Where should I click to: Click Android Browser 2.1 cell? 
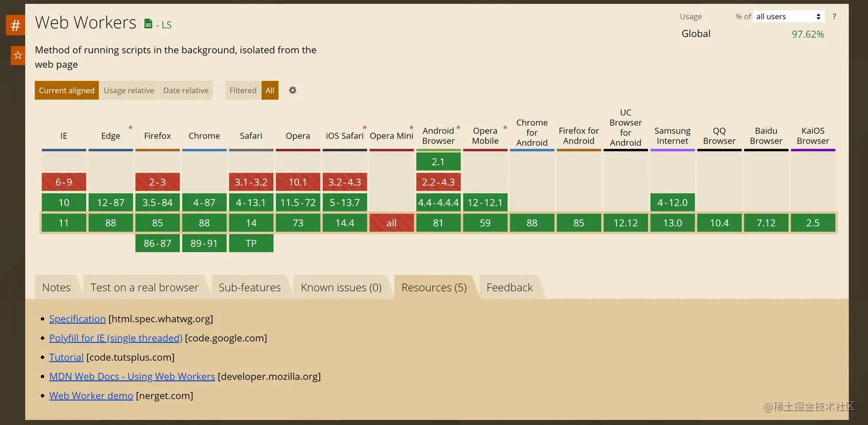pos(439,161)
